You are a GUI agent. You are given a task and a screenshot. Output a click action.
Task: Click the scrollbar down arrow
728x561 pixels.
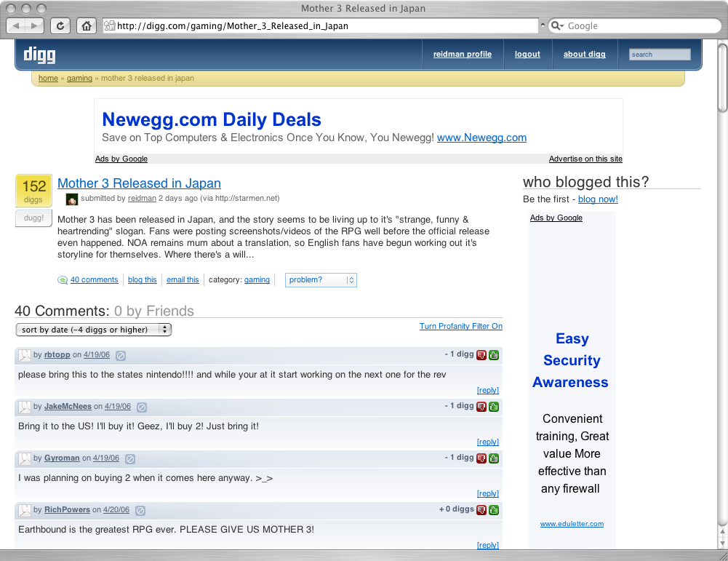pyautogui.click(x=722, y=543)
